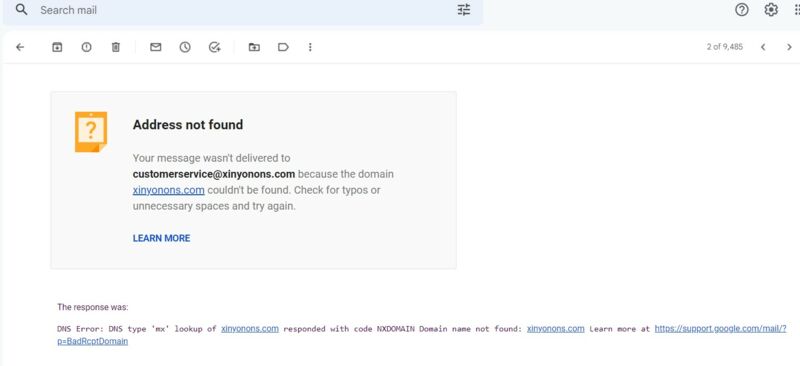Archive this message
This screenshot has height=366, width=800.
click(x=57, y=47)
